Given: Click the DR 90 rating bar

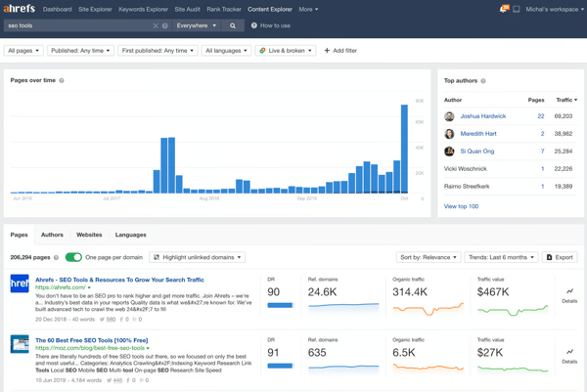Looking at the screenshot, I should click(280, 305).
